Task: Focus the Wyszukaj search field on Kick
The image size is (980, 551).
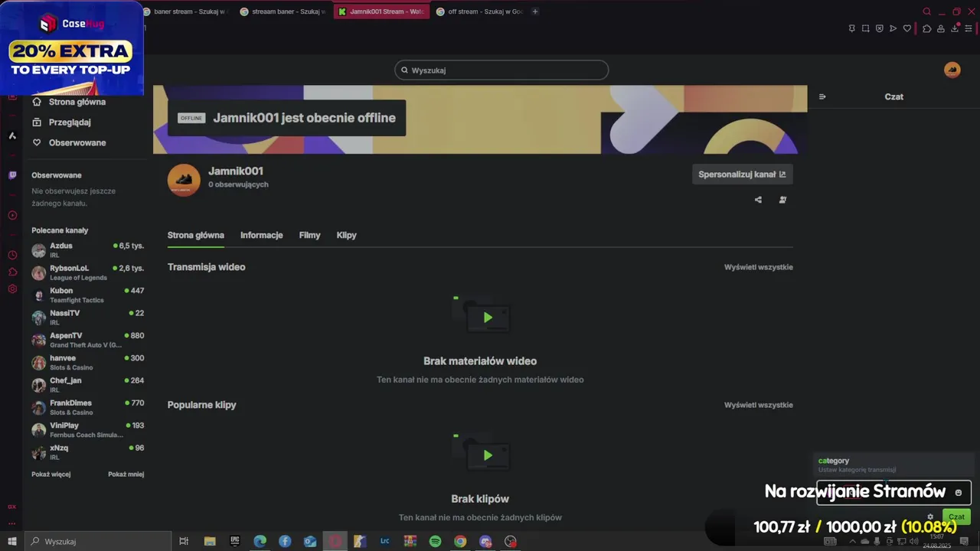Action: [501, 70]
